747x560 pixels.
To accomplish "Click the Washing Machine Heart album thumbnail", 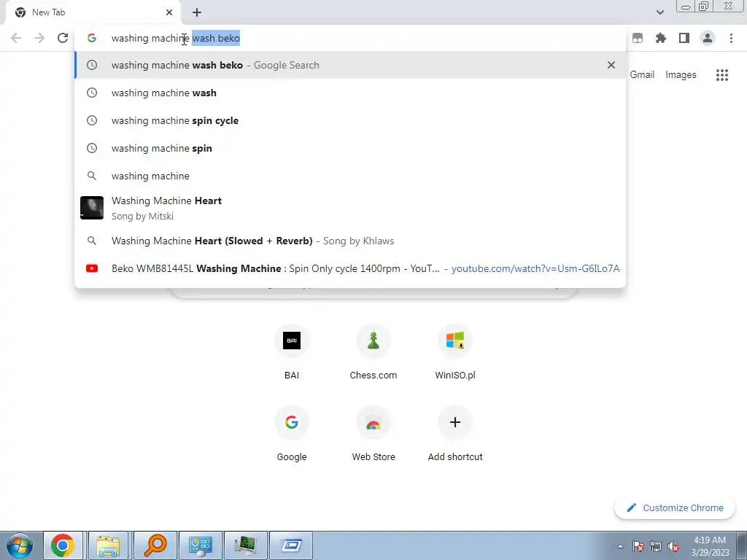I will point(92,208).
